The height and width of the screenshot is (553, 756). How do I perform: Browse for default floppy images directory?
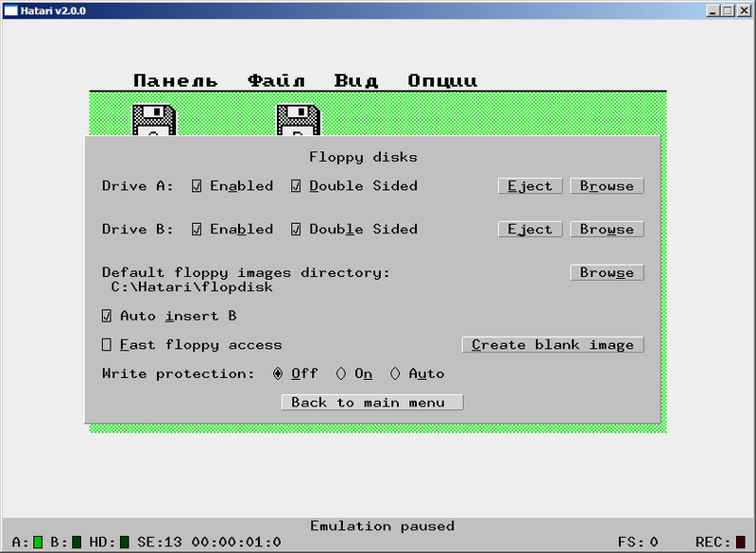coord(607,273)
